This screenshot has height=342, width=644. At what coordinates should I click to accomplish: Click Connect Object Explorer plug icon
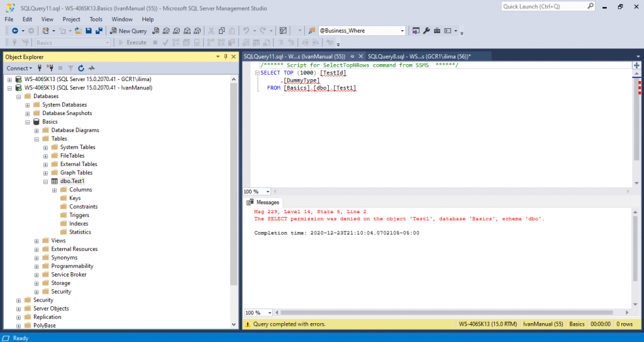pyautogui.click(x=40, y=68)
